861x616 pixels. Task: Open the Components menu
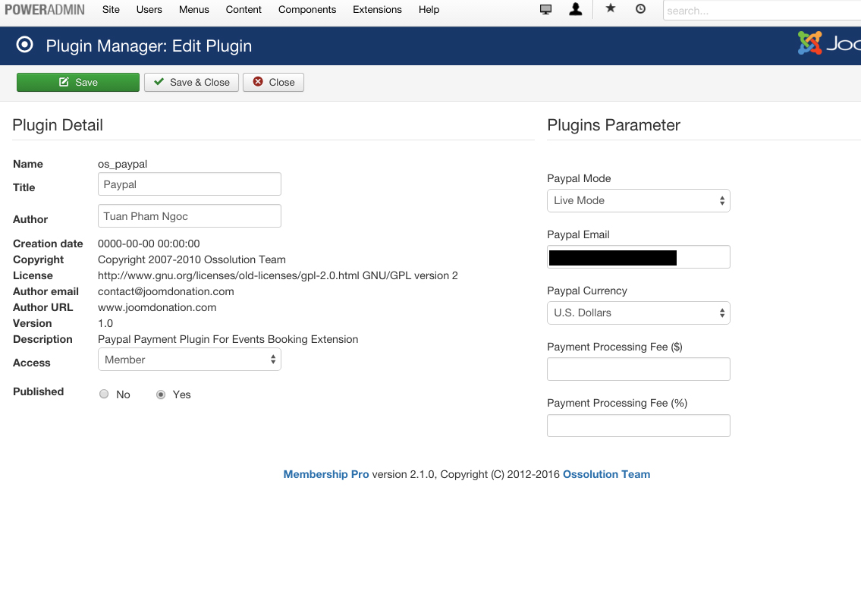(307, 9)
